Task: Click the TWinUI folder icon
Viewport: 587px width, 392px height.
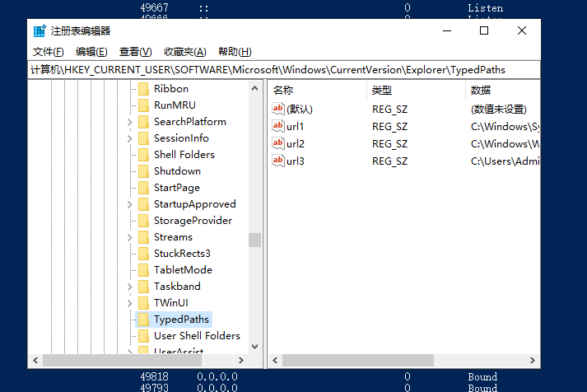Action: click(144, 303)
